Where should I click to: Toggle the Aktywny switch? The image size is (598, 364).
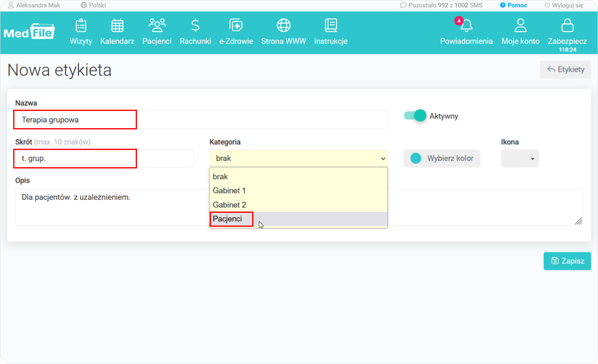[415, 116]
